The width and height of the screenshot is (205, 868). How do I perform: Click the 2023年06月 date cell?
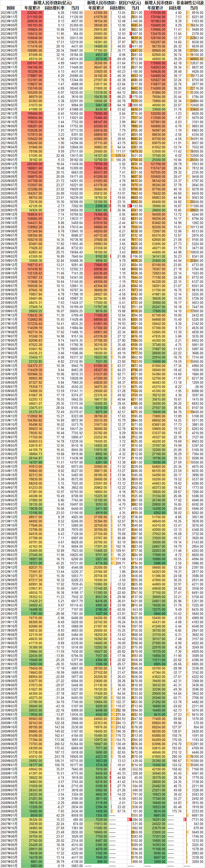click(x=10, y=38)
